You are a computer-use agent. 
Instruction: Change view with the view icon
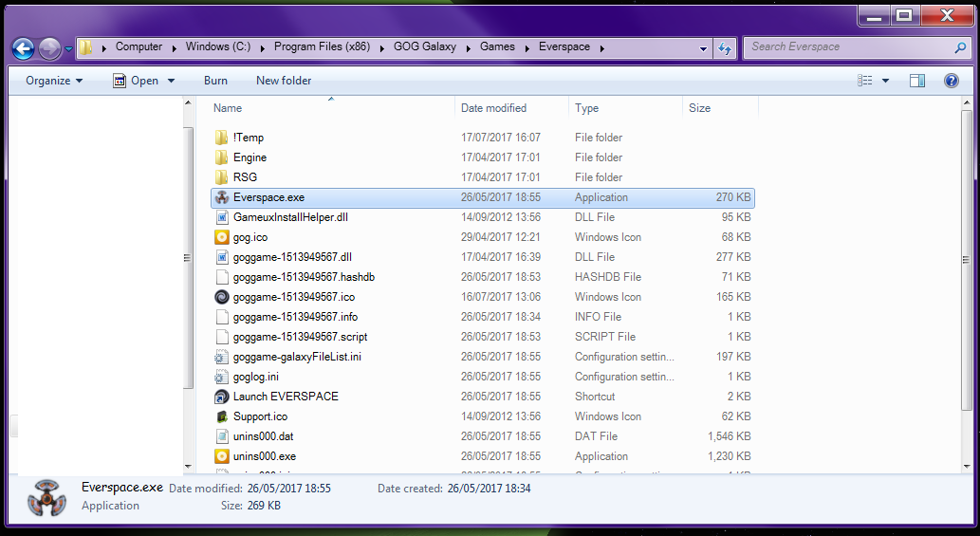[865, 81]
